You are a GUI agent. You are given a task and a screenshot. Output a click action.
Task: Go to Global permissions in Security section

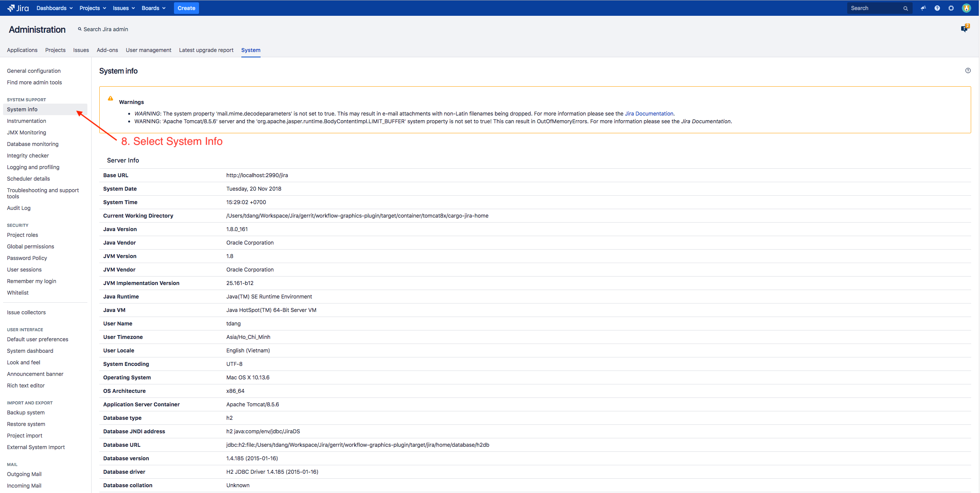(x=30, y=246)
